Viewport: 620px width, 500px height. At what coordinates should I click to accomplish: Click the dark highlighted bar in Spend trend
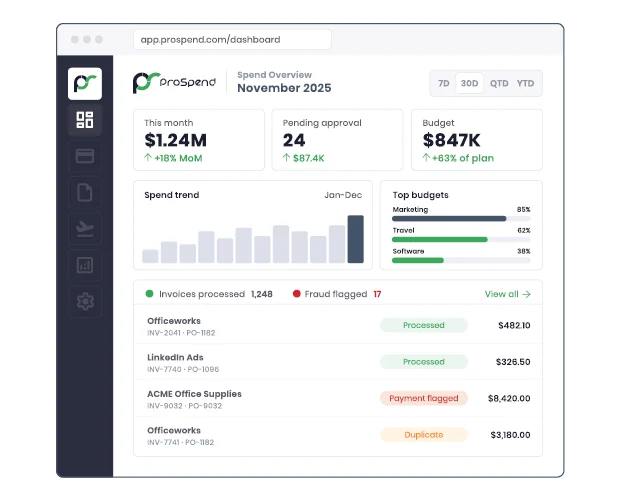coord(355,239)
